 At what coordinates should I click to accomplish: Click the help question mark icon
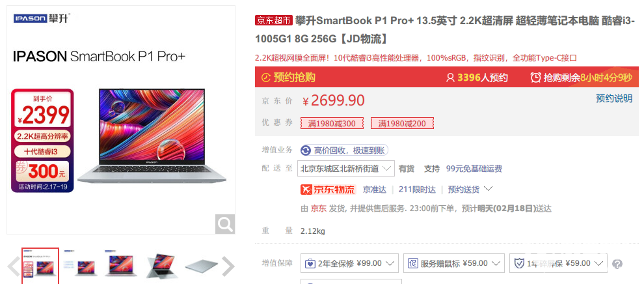(x=617, y=264)
